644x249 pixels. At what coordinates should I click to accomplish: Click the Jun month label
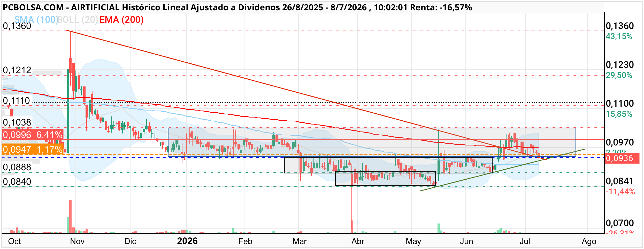(466, 241)
